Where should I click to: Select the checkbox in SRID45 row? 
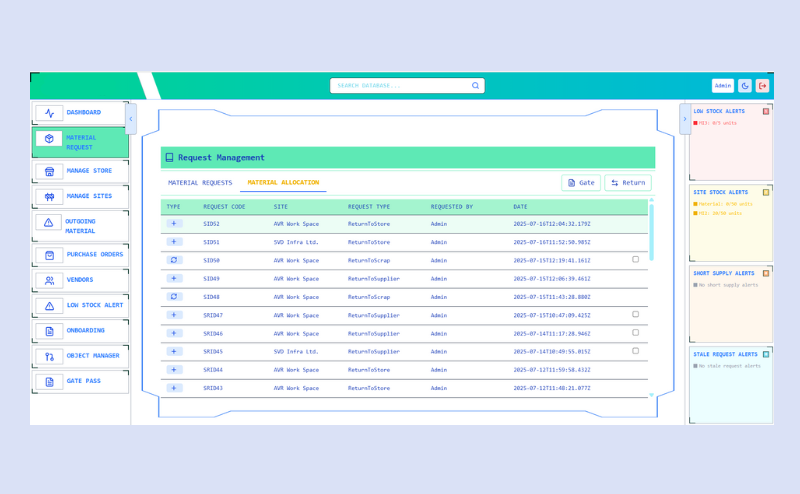(x=635, y=351)
